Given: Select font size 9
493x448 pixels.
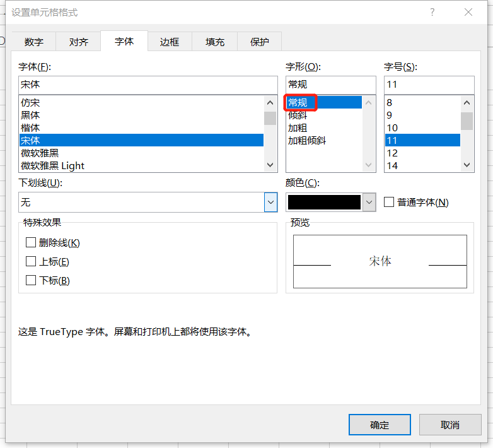Looking at the screenshot, I should 422,115.
